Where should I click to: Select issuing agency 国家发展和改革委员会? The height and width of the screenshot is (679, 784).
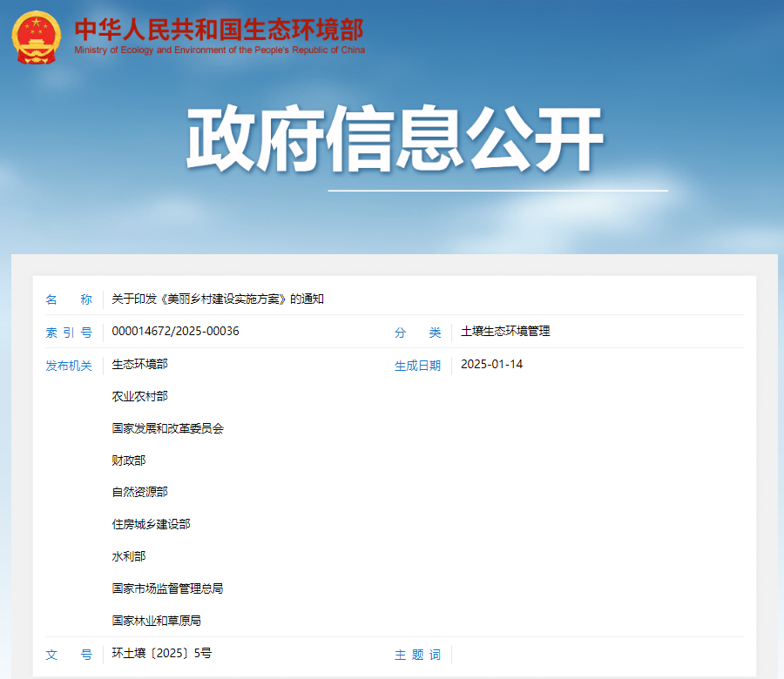click(x=168, y=428)
